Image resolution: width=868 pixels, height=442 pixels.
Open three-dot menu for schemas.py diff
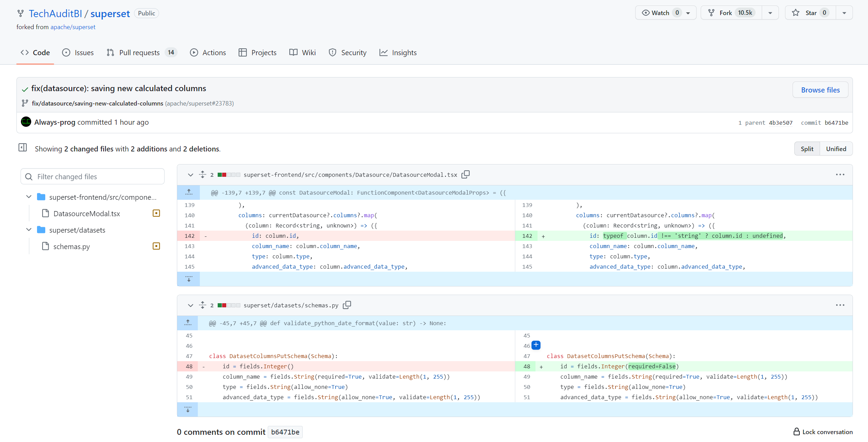(840, 305)
